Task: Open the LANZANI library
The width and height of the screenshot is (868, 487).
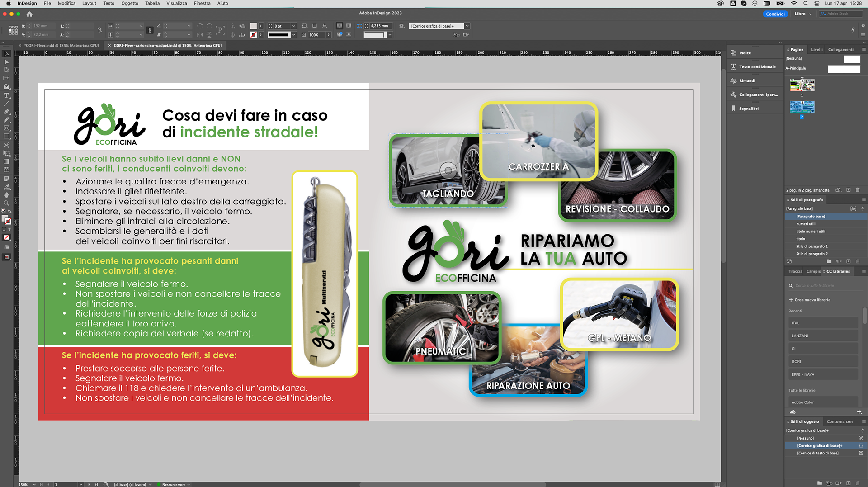Action: coord(823,336)
